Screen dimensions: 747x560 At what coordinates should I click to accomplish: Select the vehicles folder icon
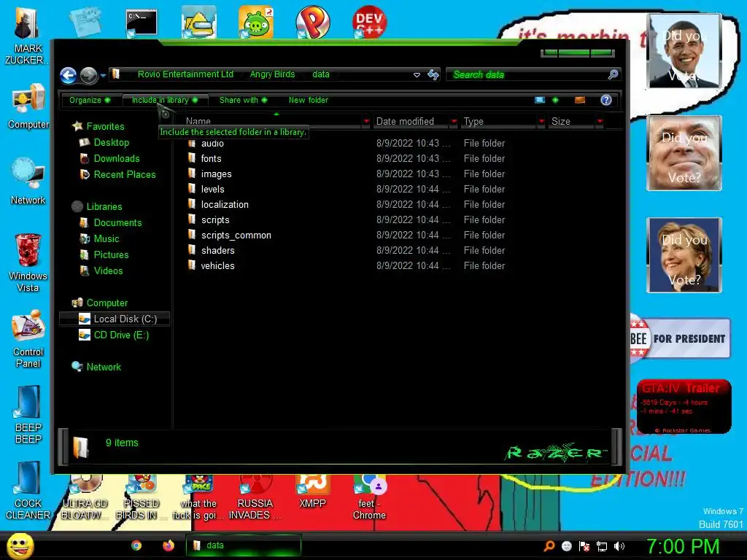[x=192, y=265]
